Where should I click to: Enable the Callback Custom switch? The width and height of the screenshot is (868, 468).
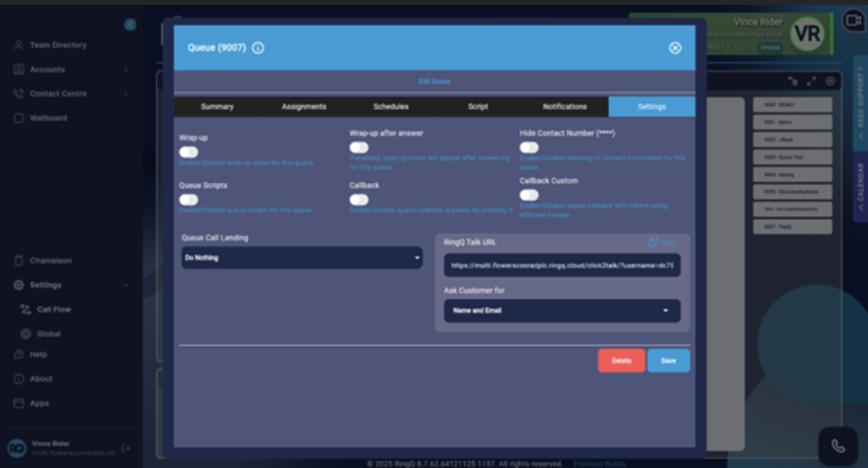[529, 196]
